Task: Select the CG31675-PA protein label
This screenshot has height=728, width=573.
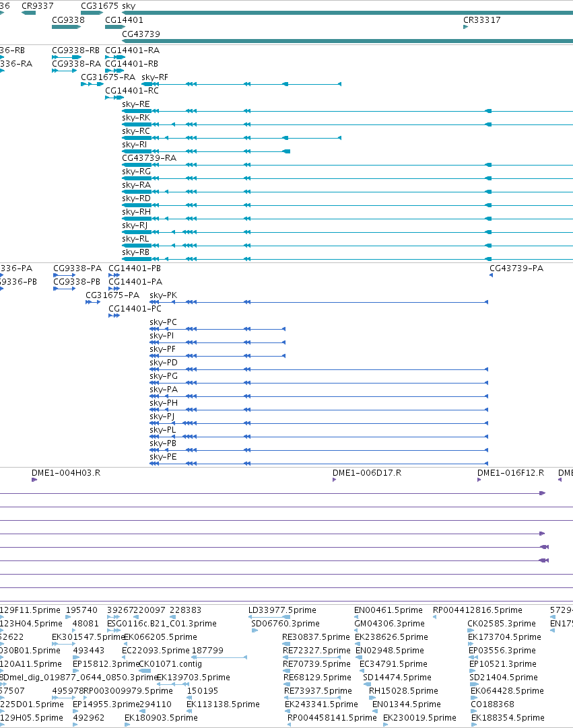Action: (x=112, y=295)
